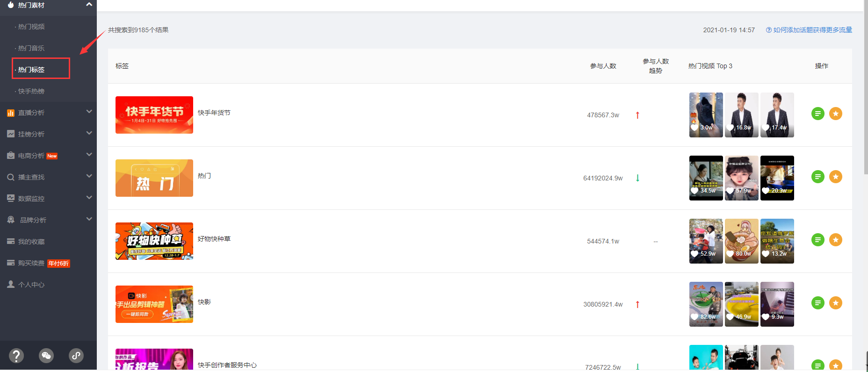Click the 电商分析 shopping bag icon

[x=11, y=156]
